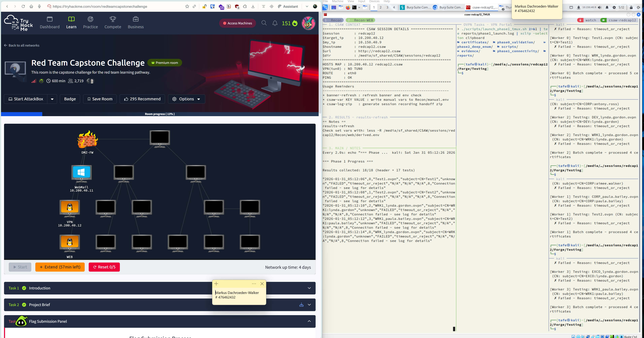The image size is (644, 338).
Task: Download Project Brief task files icon
Action: [301, 305]
